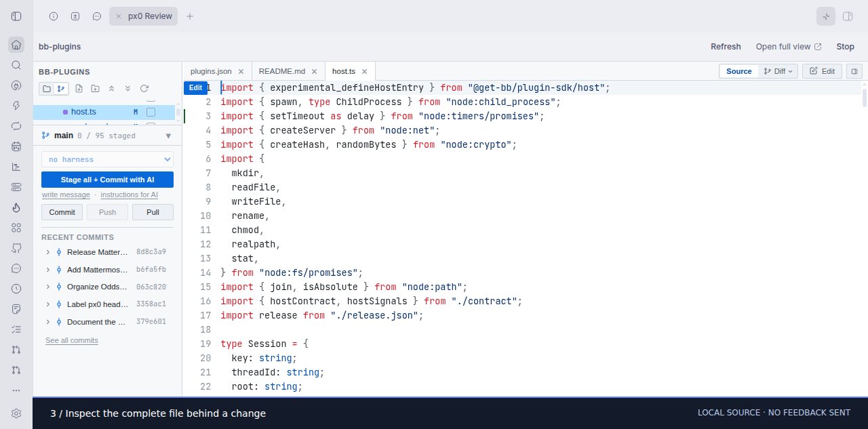Open the flame icon in the sidebar
Image resolution: width=868 pixels, height=429 pixels.
point(16,207)
